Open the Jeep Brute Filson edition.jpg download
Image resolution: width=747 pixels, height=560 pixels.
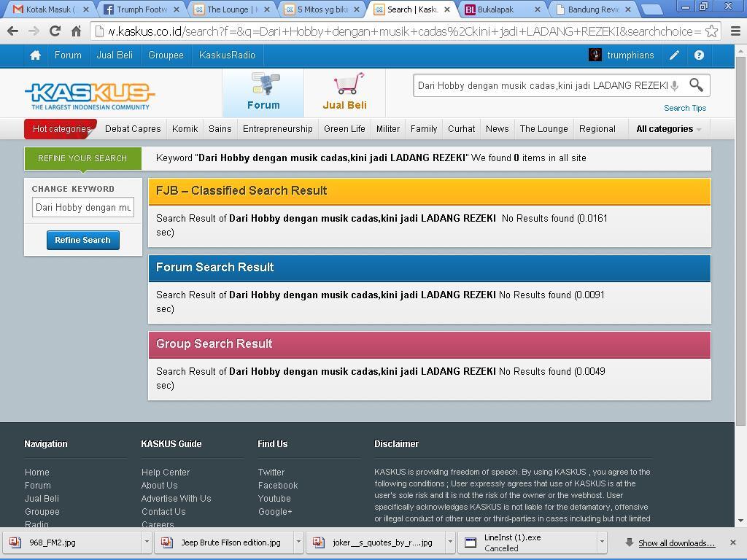224,542
